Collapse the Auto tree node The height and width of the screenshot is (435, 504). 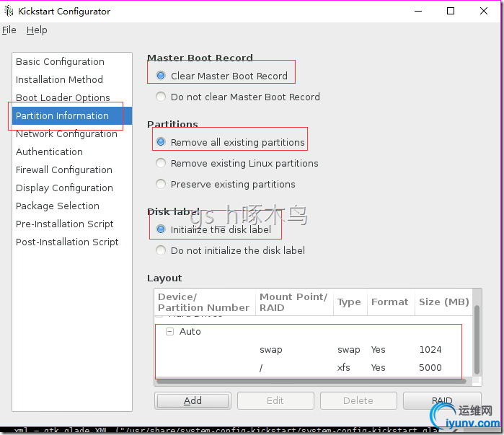coord(169,331)
